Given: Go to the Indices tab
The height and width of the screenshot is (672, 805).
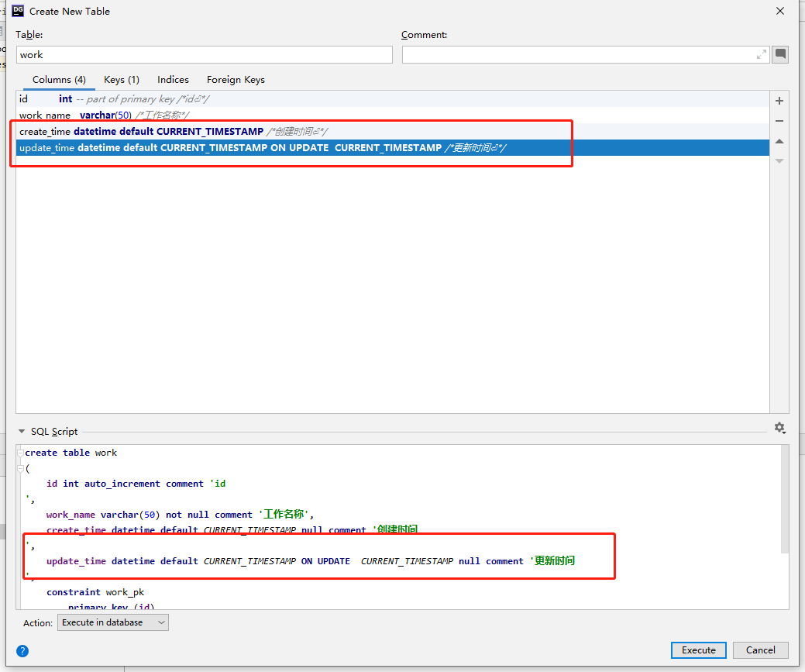Looking at the screenshot, I should tap(173, 80).
